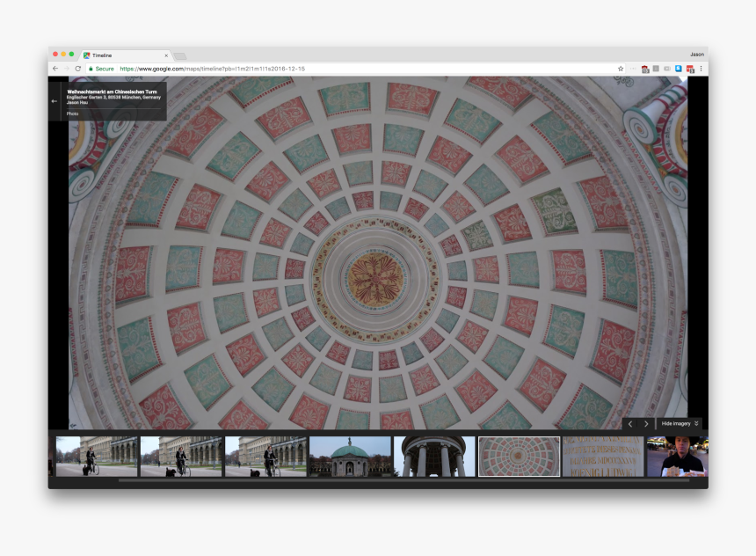Open the thumbnail of the man at night
This screenshot has height=556, width=756.
pyautogui.click(x=678, y=456)
